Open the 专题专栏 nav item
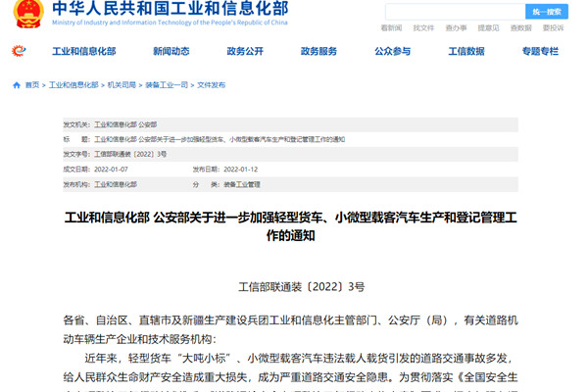588x392 pixels. click(540, 51)
